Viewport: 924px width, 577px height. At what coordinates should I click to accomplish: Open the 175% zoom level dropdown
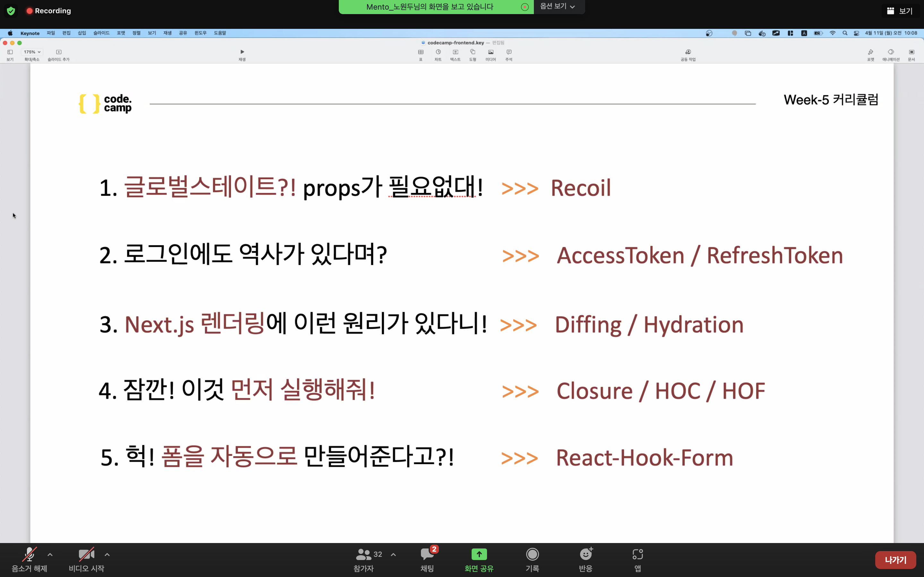32,52
